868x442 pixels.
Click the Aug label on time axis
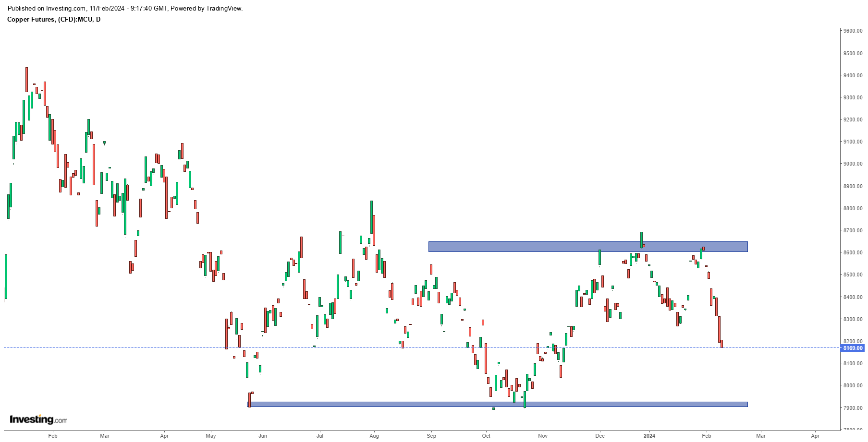(x=374, y=436)
